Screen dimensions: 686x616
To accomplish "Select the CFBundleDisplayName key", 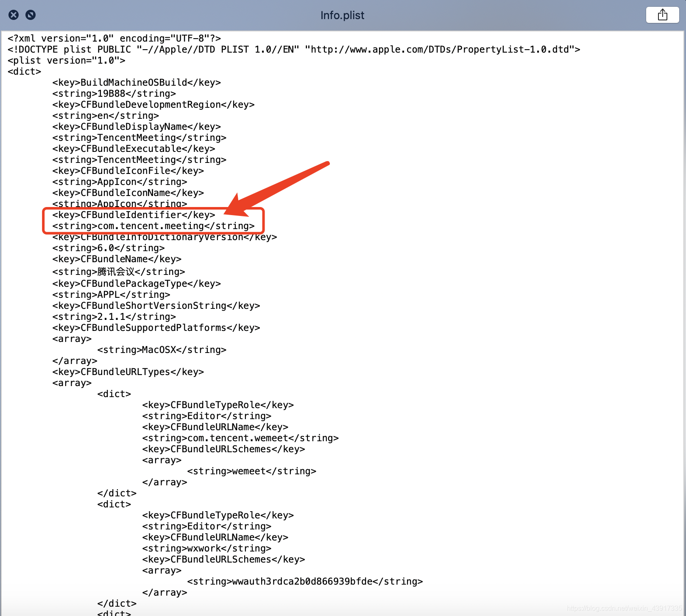I will coord(137,126).
